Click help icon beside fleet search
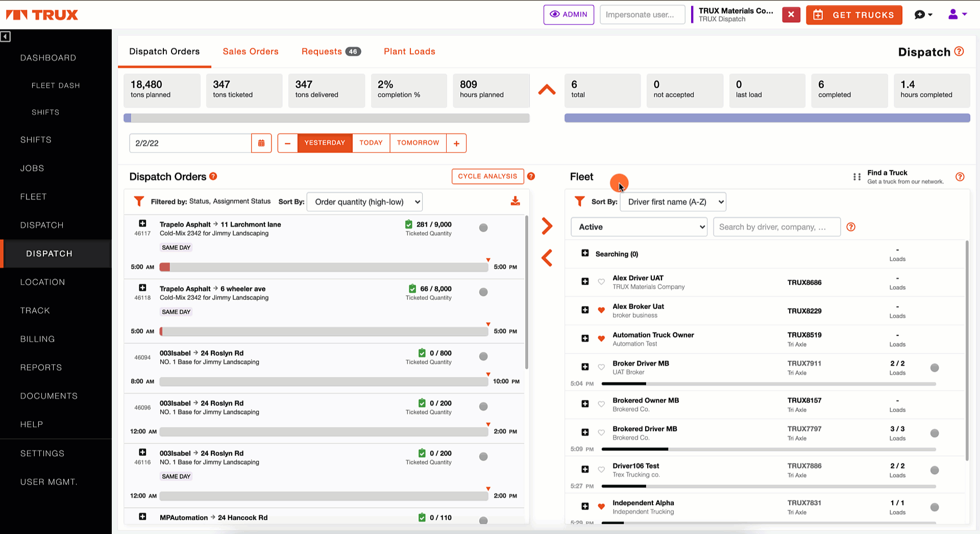 coord(851,227)
